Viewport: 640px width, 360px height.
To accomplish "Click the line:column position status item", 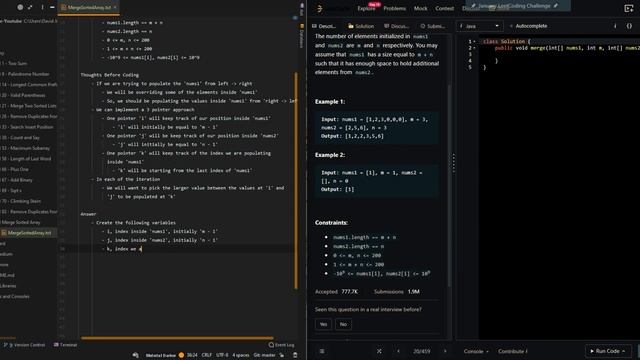I will point(192,355).
